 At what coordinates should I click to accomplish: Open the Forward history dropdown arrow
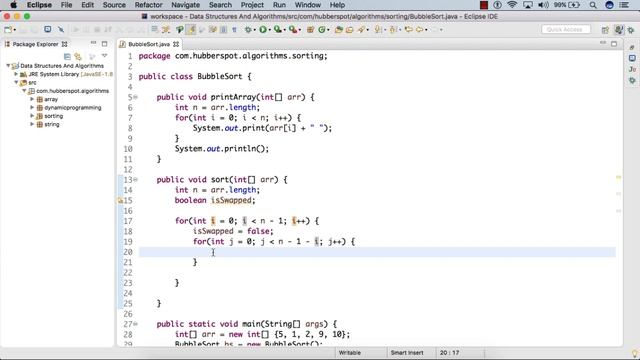[x=442, y=30]
